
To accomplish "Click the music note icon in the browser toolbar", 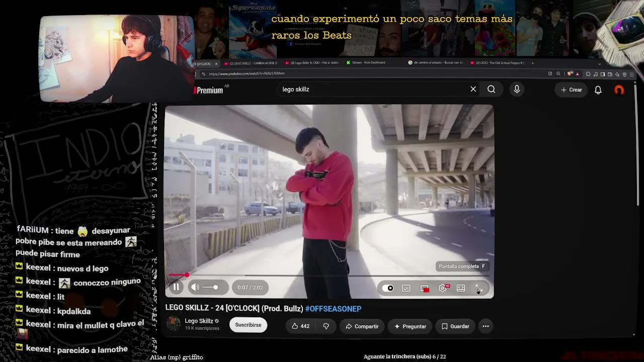I will (x=596, y=74).
